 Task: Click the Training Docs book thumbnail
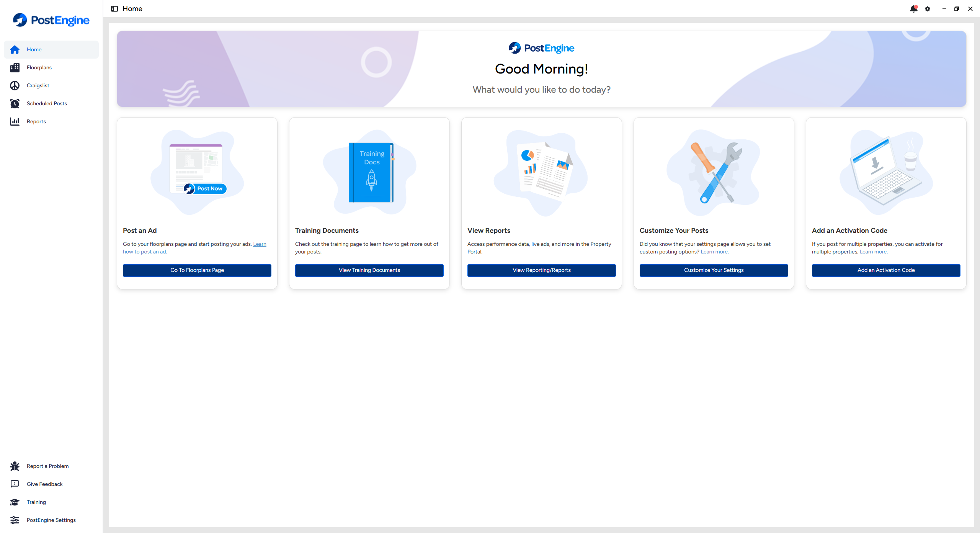[371, 172]
